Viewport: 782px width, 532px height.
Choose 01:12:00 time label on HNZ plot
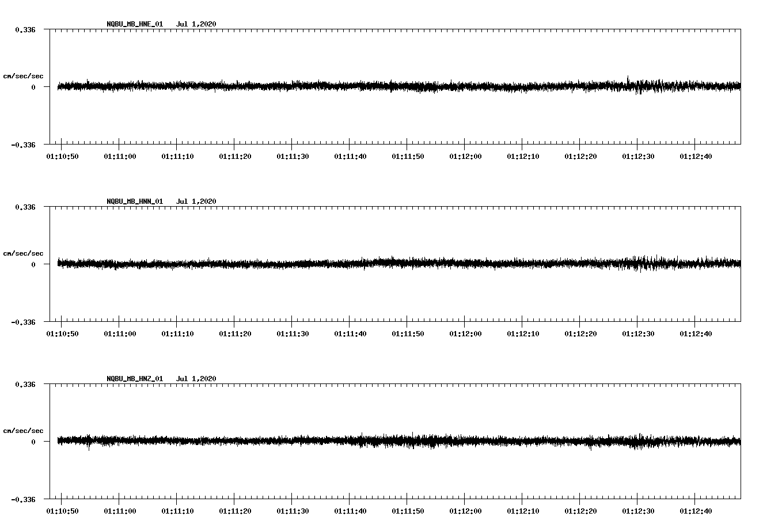point(465,511)
